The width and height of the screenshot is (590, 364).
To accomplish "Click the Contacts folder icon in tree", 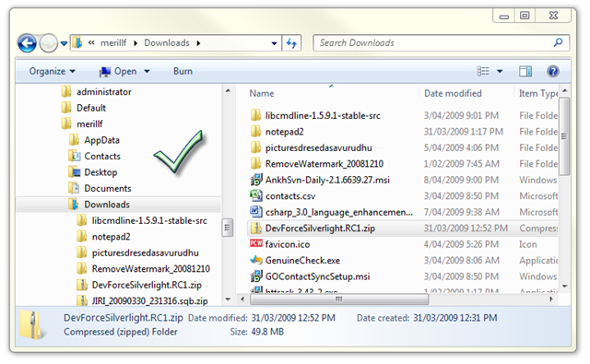I will (x=74, y=156).
